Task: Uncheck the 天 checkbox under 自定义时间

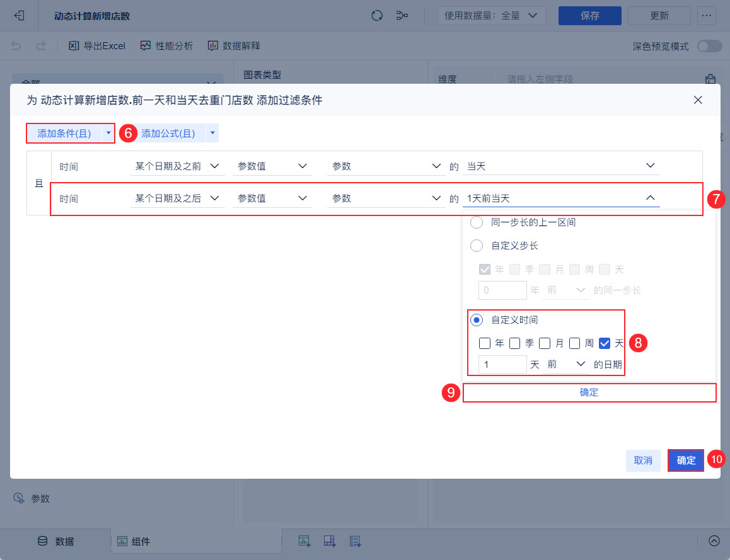Action: coord(605,343)
